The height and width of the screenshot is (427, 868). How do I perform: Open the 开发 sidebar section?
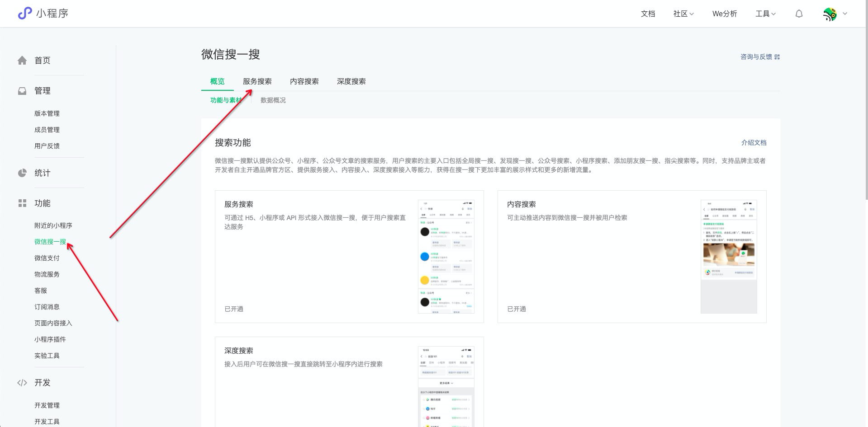click(x=42, y=383)
